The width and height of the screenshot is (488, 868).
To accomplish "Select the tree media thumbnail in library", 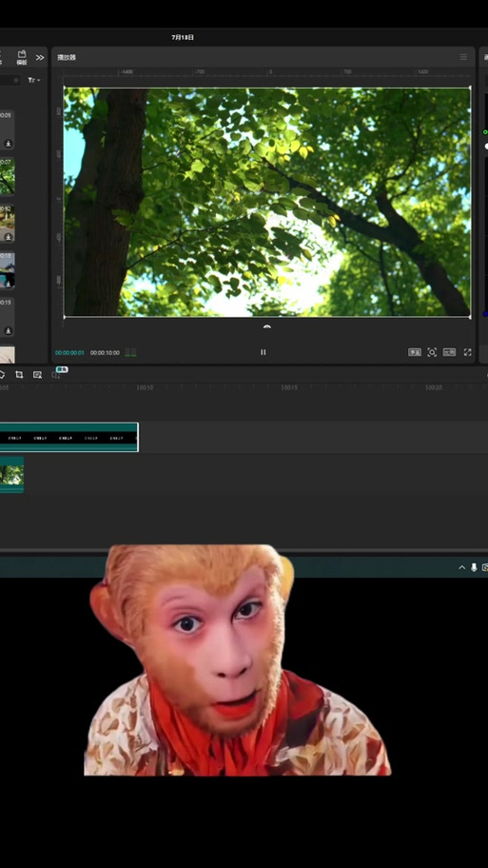I will [7, 177].
